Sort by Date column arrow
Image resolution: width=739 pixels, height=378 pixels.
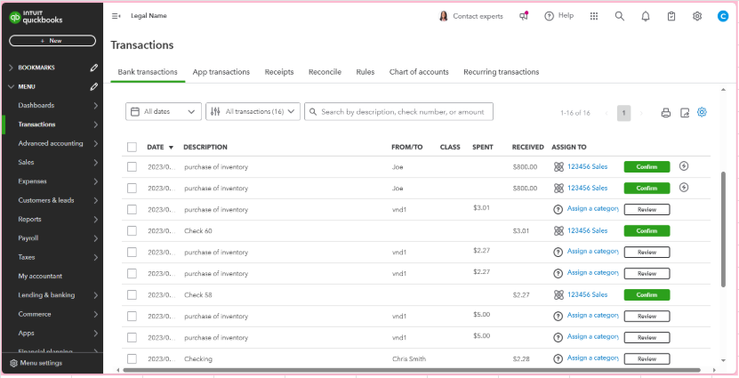(171, 148)
